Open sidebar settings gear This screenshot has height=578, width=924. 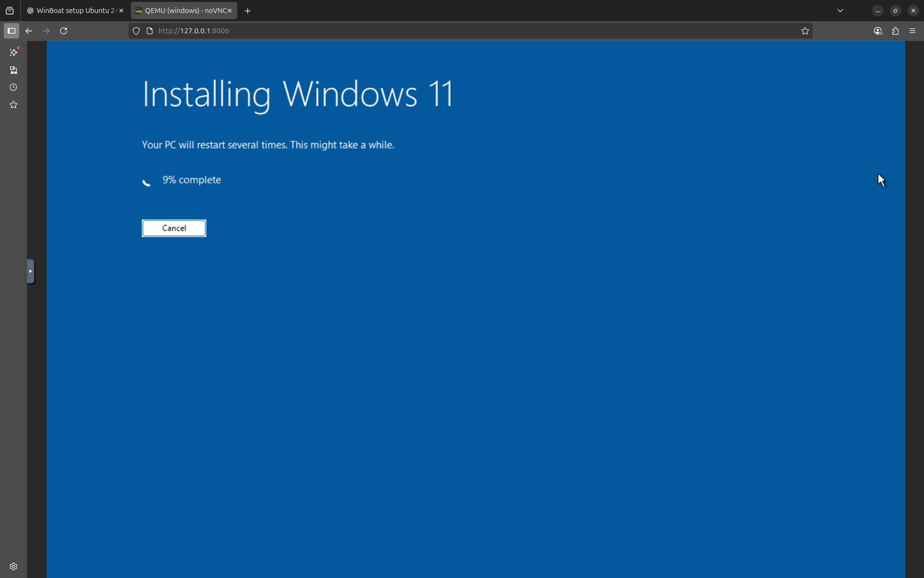coord(13,566)
